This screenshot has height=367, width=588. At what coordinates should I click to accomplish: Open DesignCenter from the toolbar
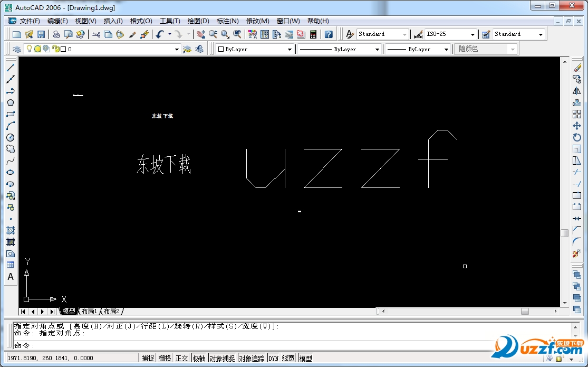point(264,34)
